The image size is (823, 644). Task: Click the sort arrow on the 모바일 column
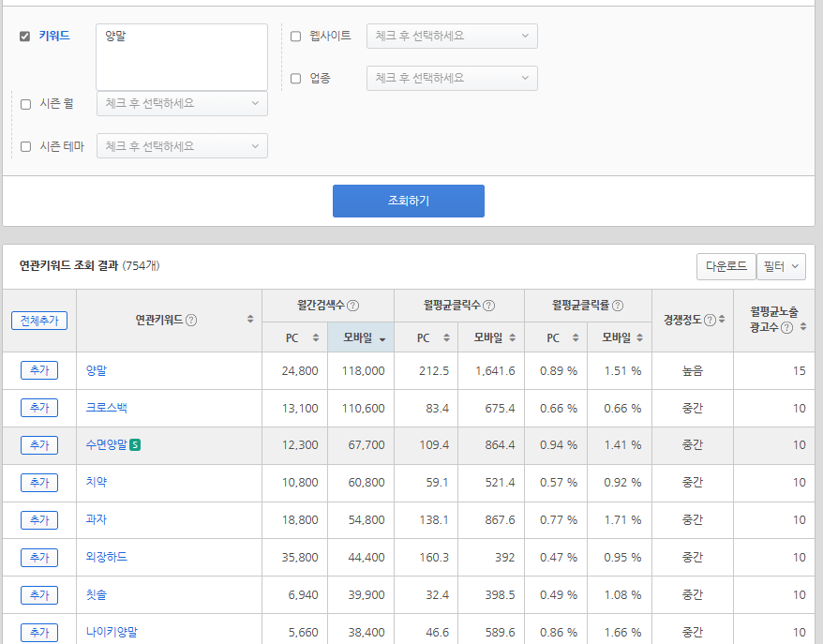384,339
